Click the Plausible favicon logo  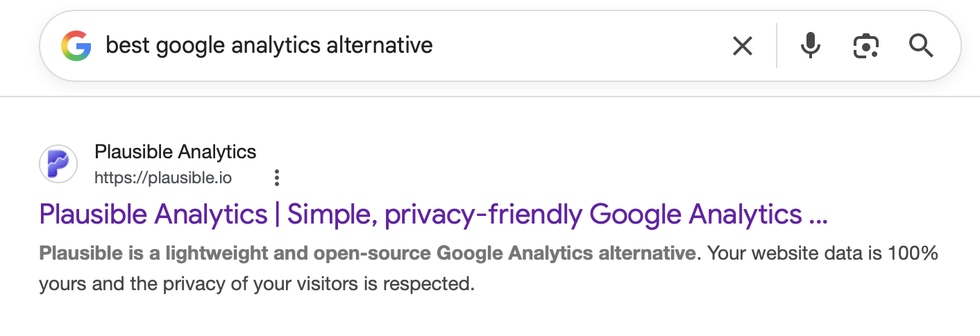pyautogui.click(x=58, y=165)
